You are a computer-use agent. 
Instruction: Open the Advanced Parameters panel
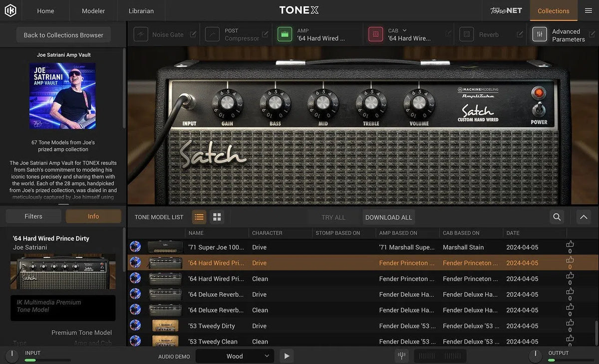coord(540,34)
